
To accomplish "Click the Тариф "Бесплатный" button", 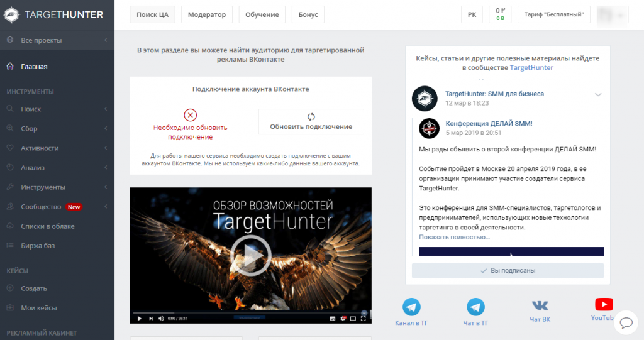I will click(553, 14).
